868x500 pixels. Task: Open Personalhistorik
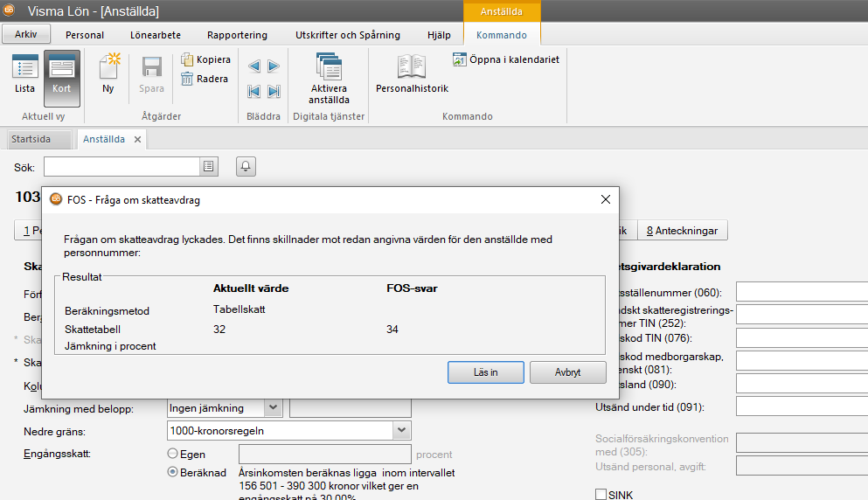coord(412,73)
